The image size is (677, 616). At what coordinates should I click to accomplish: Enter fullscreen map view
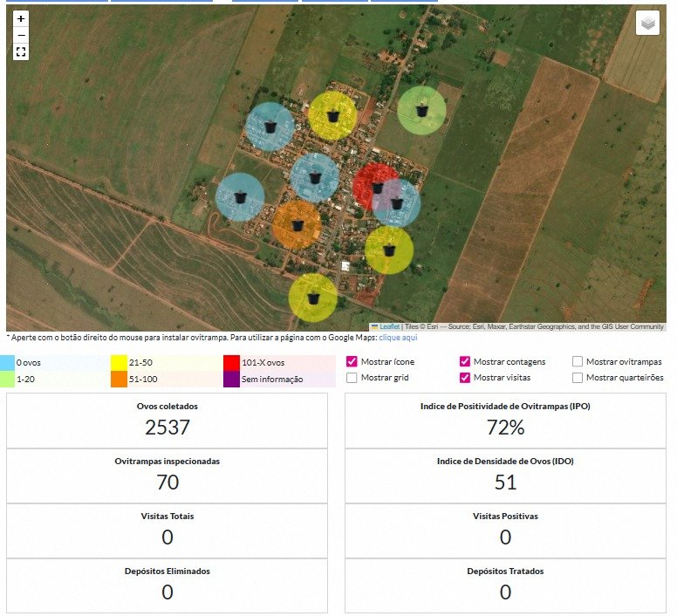tap(21, 52)
